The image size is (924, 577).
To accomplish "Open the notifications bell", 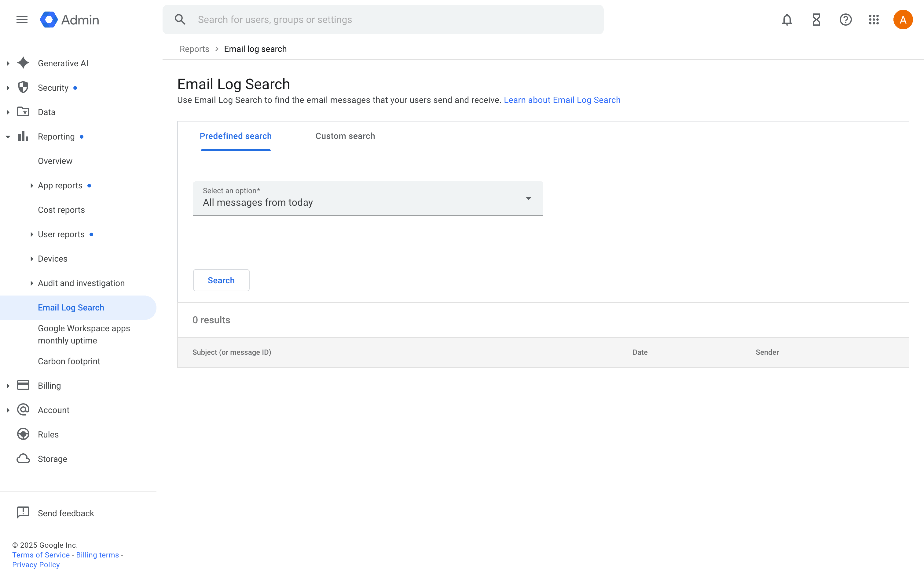I will pyautogui.click(x=787, y=20).
